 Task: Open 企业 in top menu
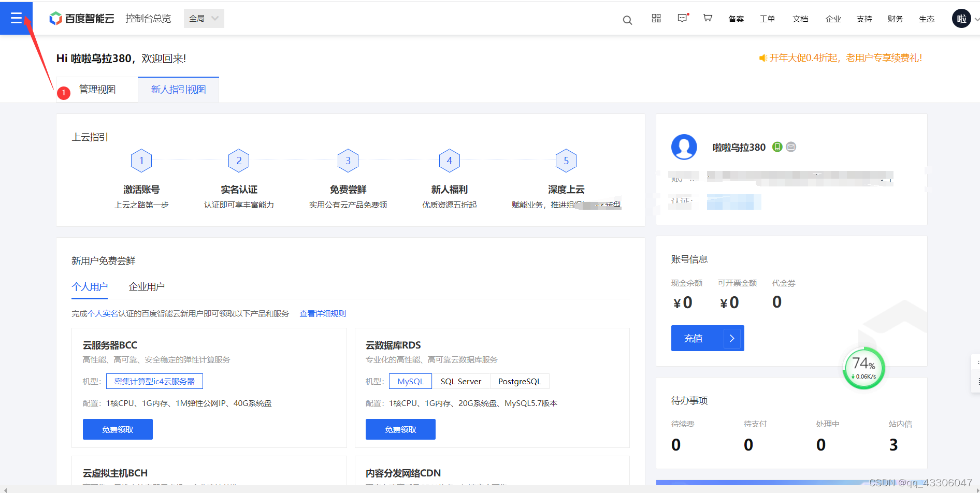tap(833, 19)
